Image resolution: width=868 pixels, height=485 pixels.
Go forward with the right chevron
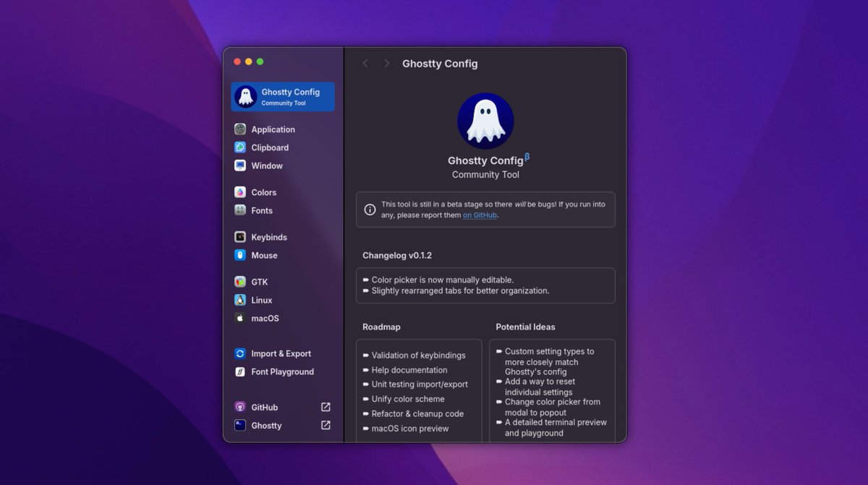pyautogui.click(x=386, y=64)
